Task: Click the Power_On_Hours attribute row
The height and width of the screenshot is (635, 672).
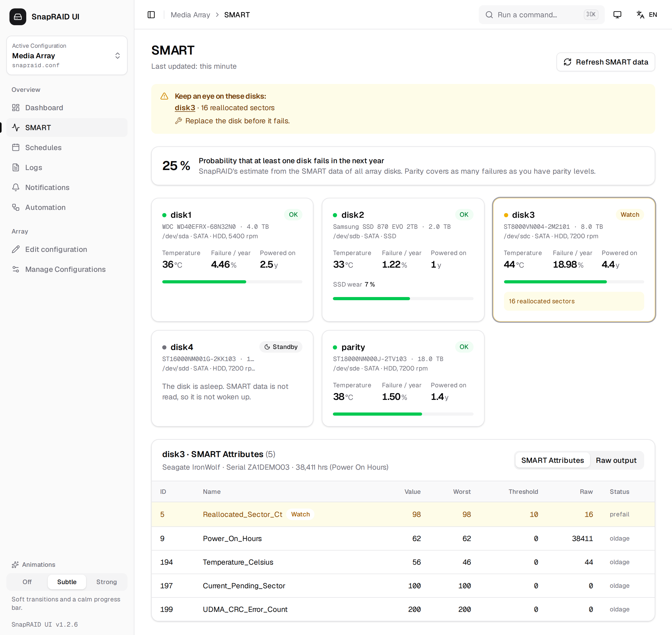Action: (403, 538)
